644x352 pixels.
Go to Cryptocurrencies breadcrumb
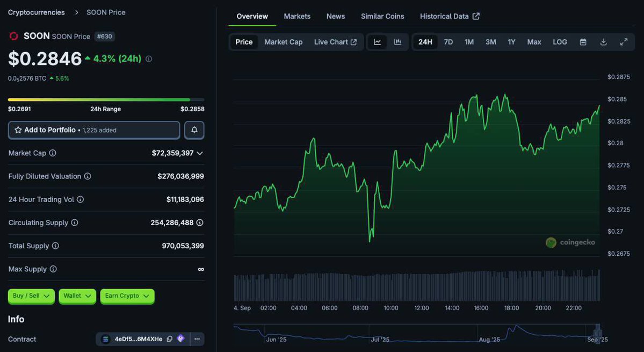[x=36, y=12]
